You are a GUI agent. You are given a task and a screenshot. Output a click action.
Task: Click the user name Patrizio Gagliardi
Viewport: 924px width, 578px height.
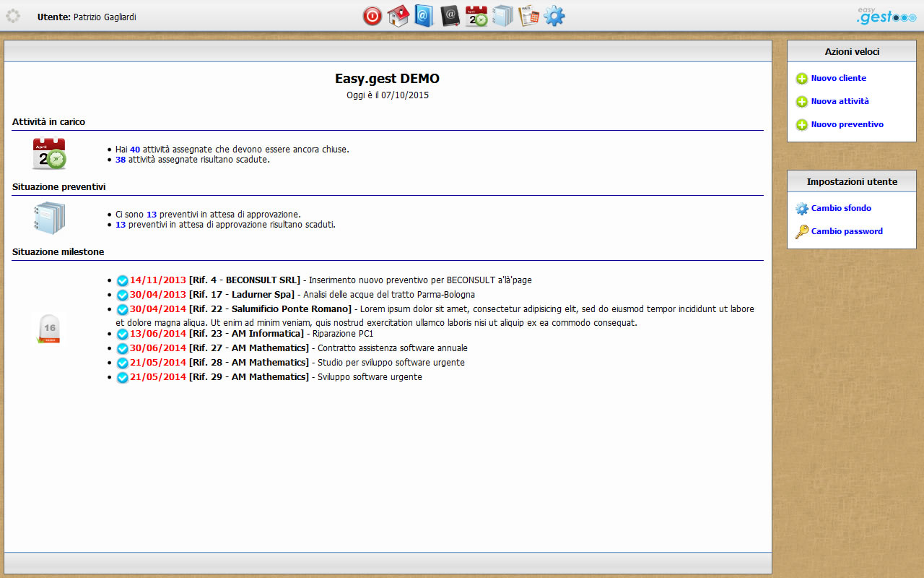pyautogui.click(x=105, y=17)
